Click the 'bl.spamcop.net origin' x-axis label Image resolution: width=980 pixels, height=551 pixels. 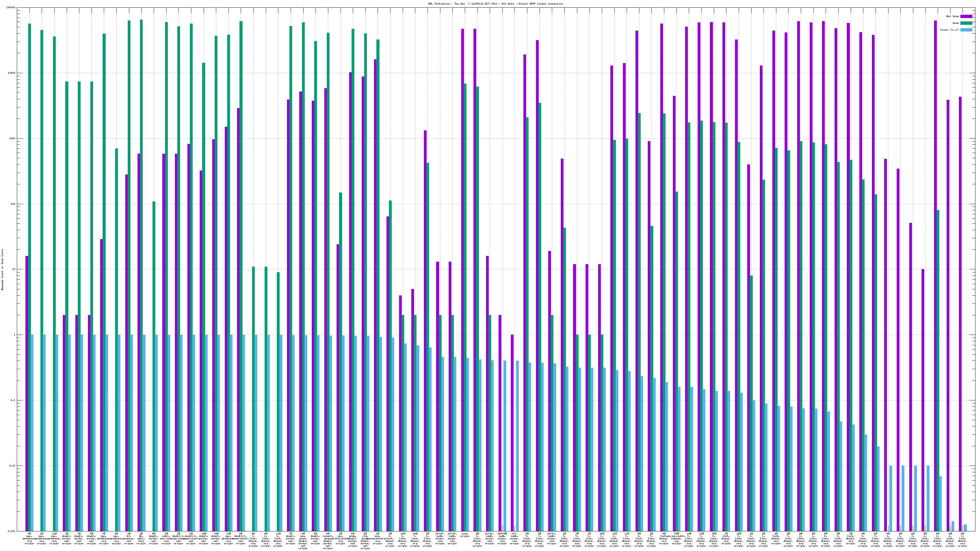click(129, 538)
